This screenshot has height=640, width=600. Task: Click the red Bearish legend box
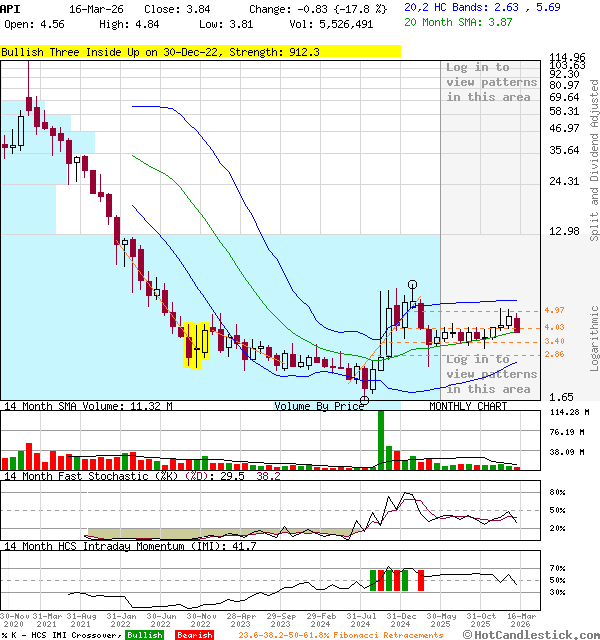(194, 635)
